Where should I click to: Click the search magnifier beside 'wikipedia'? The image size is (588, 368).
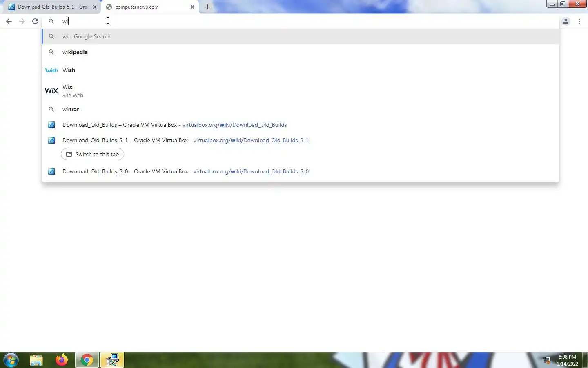51,52
